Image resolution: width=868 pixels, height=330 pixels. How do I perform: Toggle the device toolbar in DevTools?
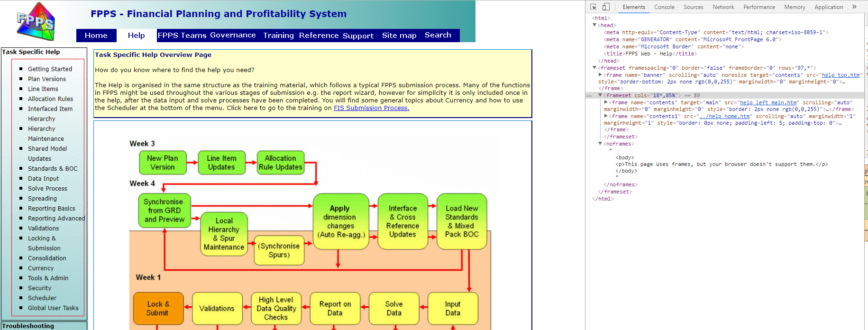[x=606, y=7]
